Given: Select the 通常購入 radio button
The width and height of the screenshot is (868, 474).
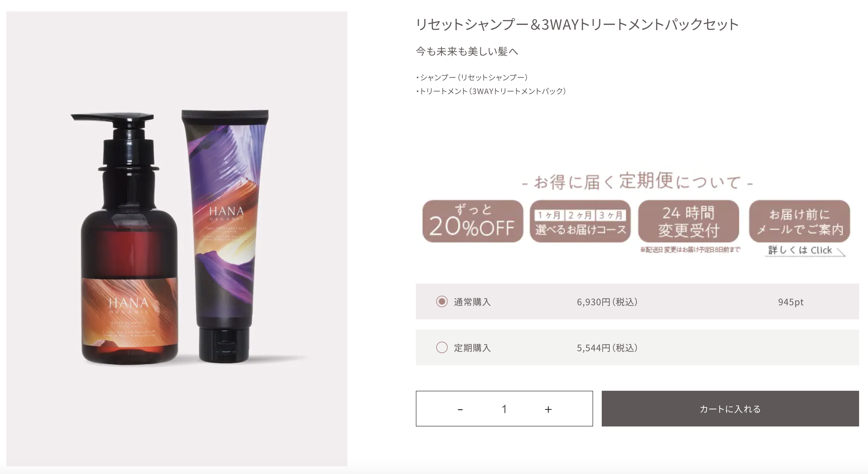Looking at the screenshot, I should click(442, 301).
